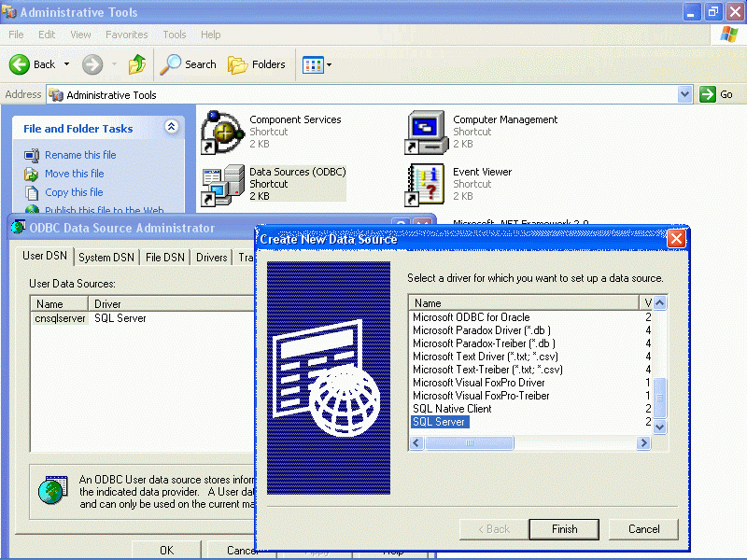Select the cnsqlserver data source row
The height and width of the screenshot is (560, 747).
(60, 318)
